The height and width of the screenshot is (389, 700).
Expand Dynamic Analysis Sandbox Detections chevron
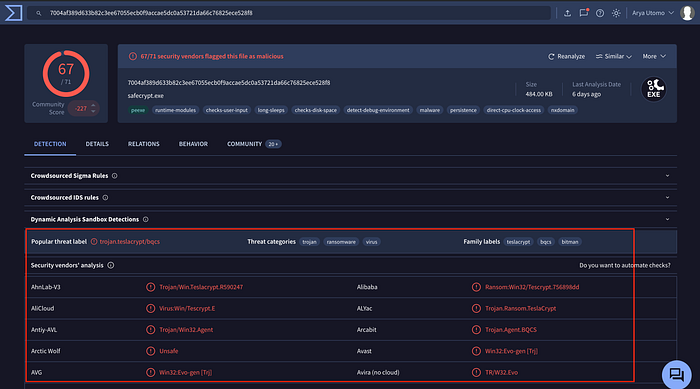(667, 219)
